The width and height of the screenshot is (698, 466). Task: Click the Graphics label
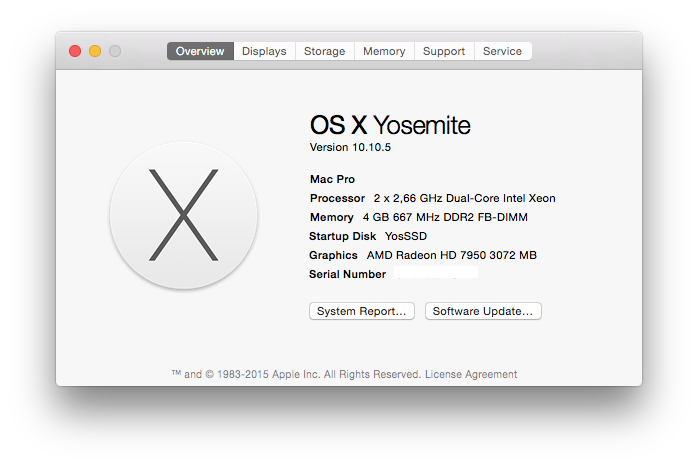click(333, 255)
